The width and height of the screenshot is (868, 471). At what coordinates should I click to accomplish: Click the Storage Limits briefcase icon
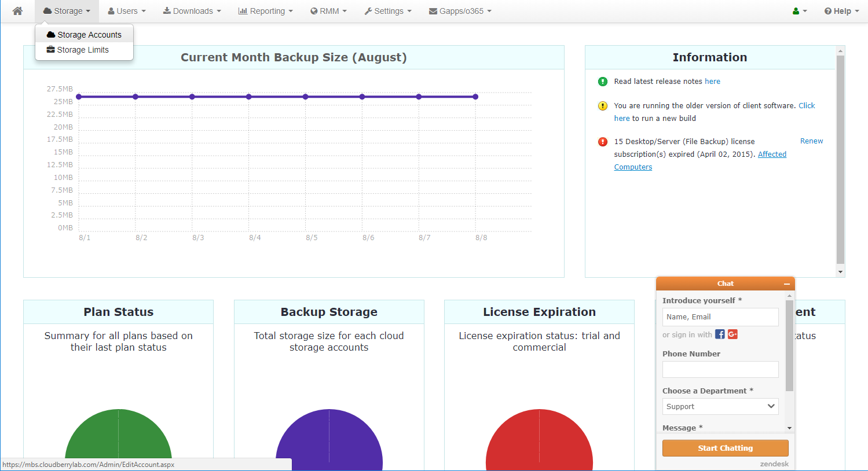[x=51, y=50]
